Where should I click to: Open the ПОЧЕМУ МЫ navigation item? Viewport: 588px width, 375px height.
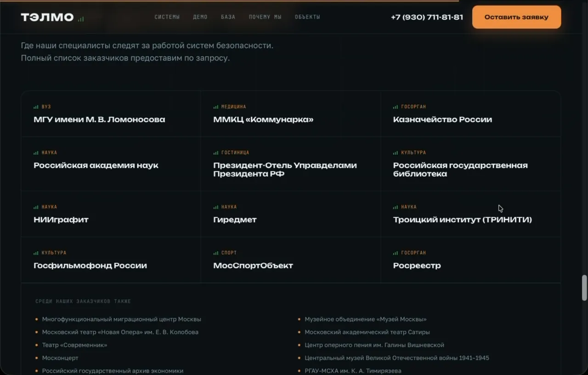click(265, 17)
